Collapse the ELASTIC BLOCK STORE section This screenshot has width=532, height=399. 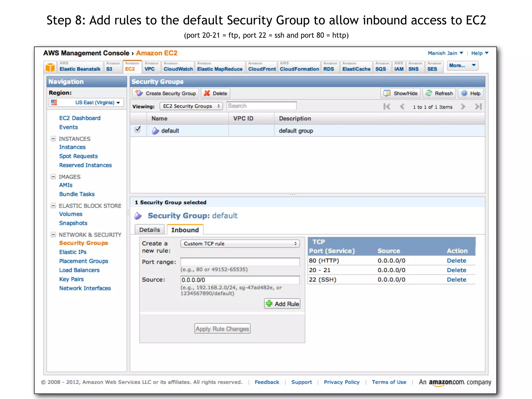pos(53,206)
